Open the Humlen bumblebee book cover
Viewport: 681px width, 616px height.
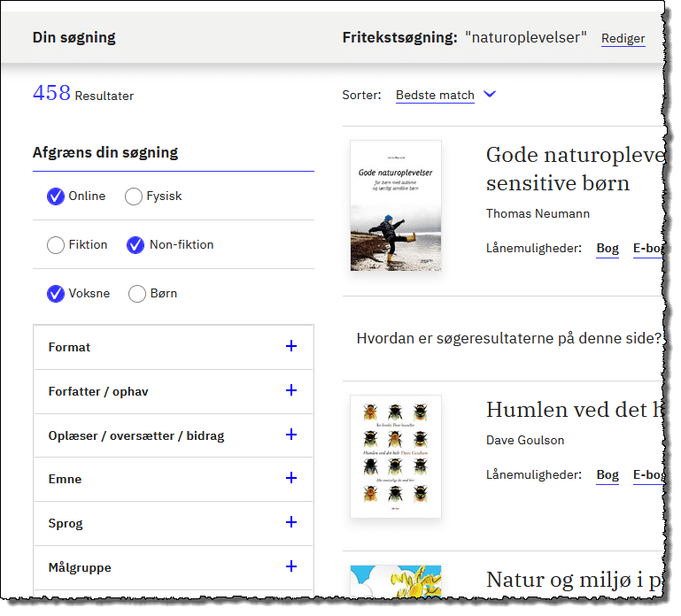click(396, 456)
